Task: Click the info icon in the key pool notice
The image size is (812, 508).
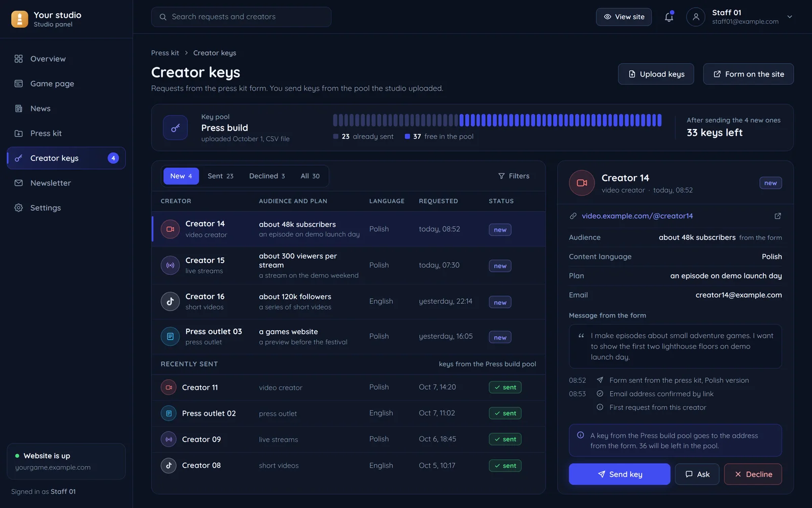Action: coord(581,435)
